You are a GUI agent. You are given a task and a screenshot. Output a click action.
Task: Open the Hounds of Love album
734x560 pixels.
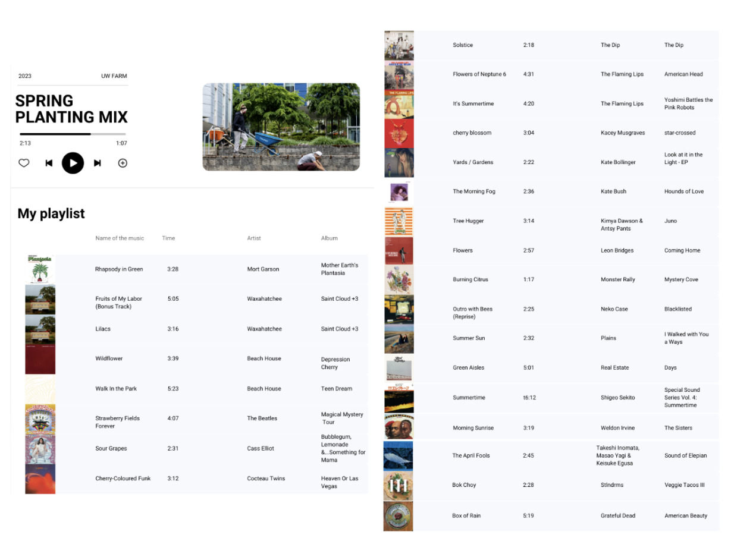683,191
